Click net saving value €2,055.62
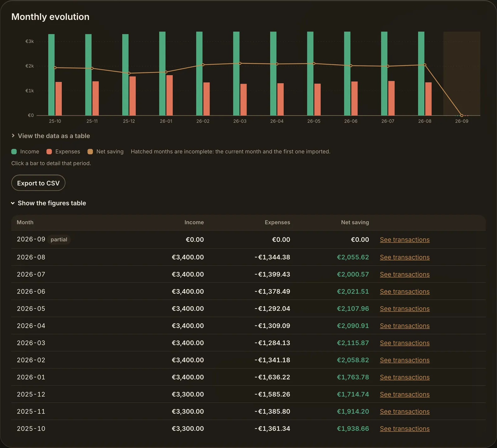The height and width of the screenshot is (448, 497). point(353,257)
